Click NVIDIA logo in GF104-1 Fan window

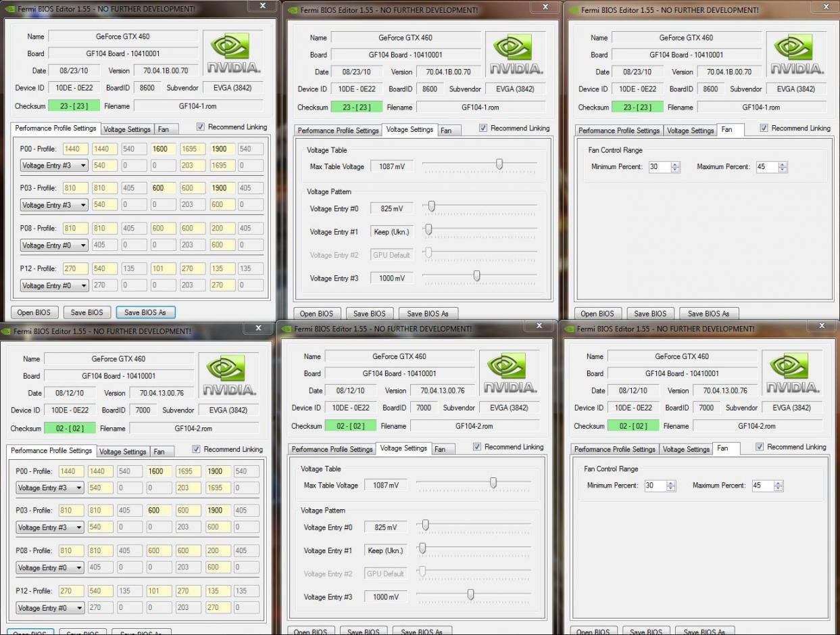tap(797, 53)
